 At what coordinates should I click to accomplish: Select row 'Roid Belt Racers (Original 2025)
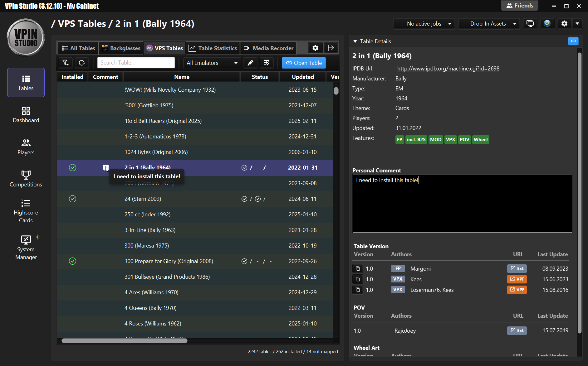(x=195, y=121)
